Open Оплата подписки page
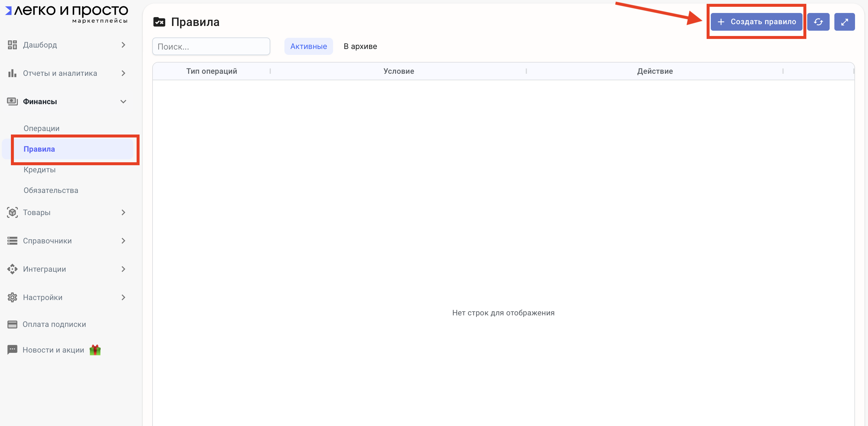The height and width of the screenshot is (426, 868). [54, 324]
